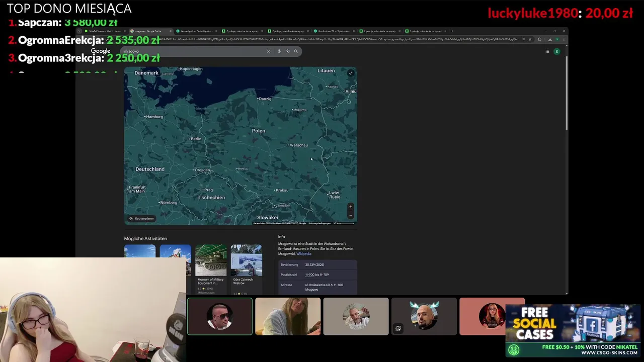This screenshot has height=362, width=644.
Task: Switch to the NikaTel Stream tab
Action: [105, 31]
